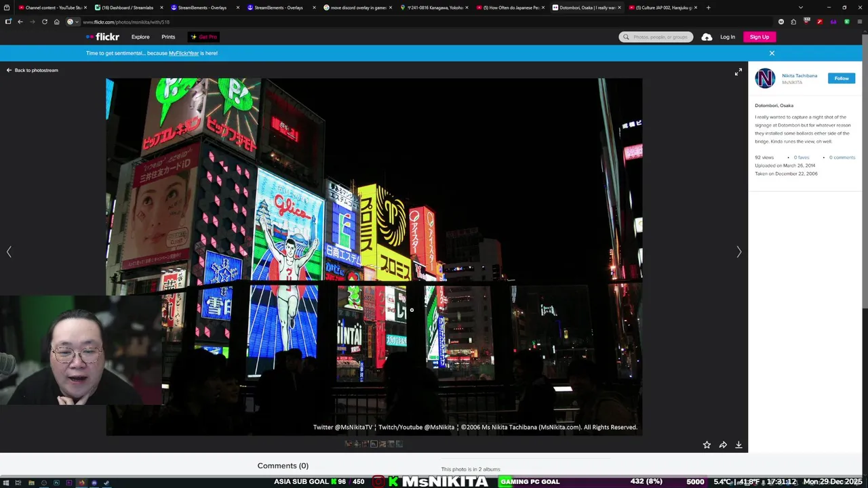Switch to Dashboard Streamlabs tab
The height and width of the screenshot is (488, 868).
127,7
